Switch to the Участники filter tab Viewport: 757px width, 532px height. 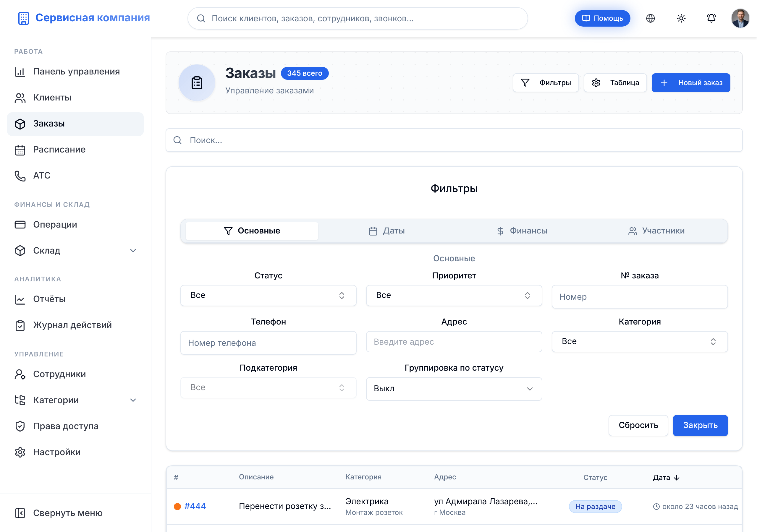(x=656, y=231)
